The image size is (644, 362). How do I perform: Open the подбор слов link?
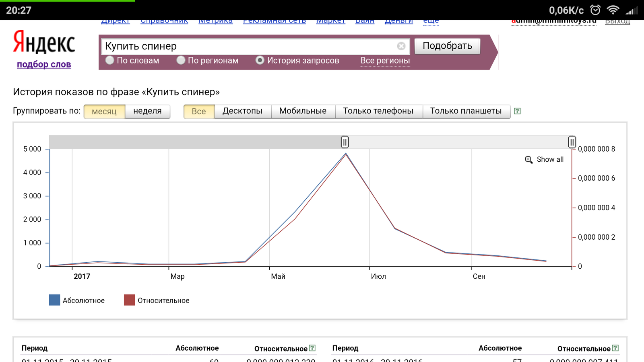pos(44,64)
